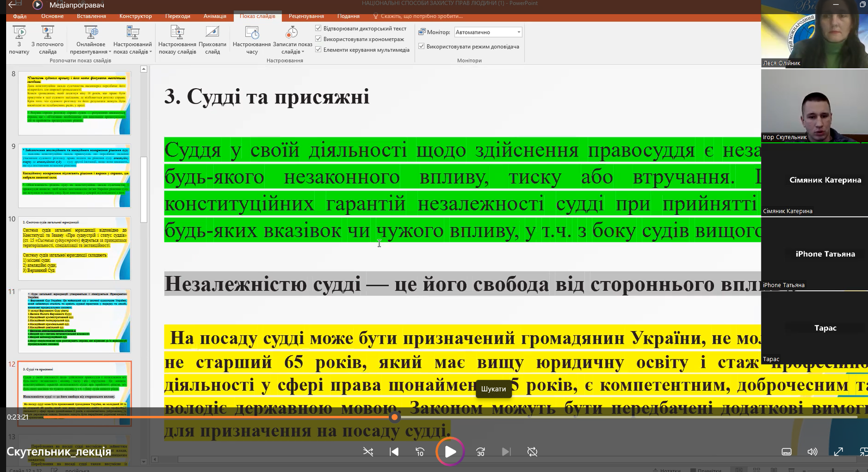Image resolution: width=868 pixels, height=472 pixels.
Task: Click the back arrow in Медіапрогравач
Action: (12, 5)
